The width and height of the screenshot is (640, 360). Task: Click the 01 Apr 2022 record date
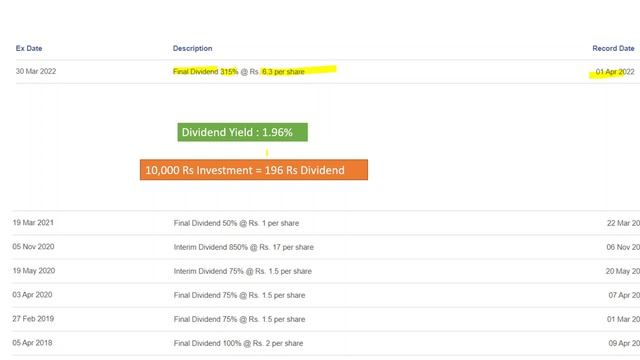point(615,72)
